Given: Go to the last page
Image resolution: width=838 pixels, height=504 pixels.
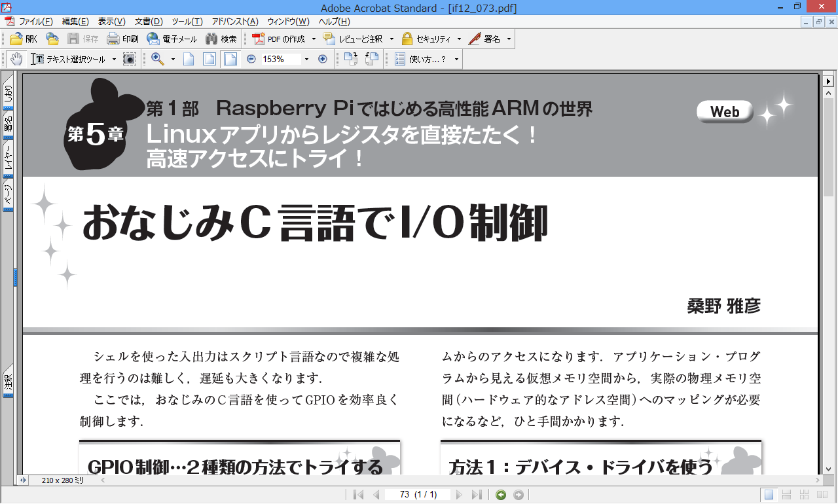Looking at the screenshot, I should (x=477, y=495).
